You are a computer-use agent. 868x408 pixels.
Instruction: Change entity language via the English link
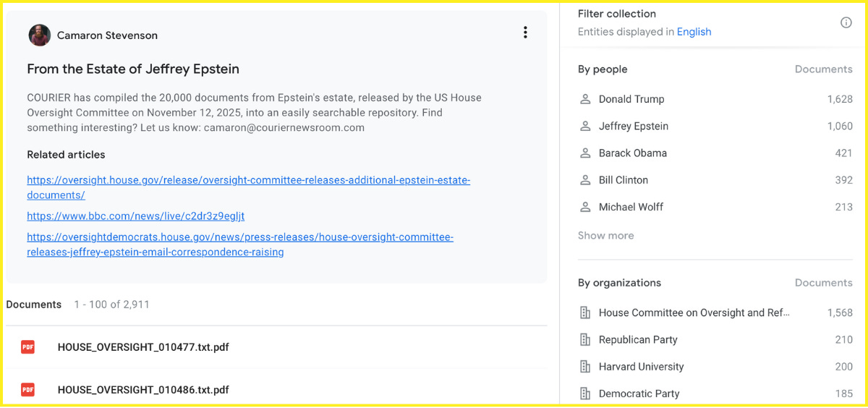pos(694,32)
